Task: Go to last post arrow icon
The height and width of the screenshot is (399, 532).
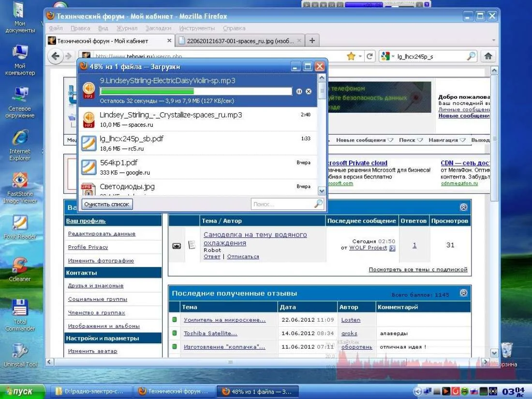Action: point(392,248)
